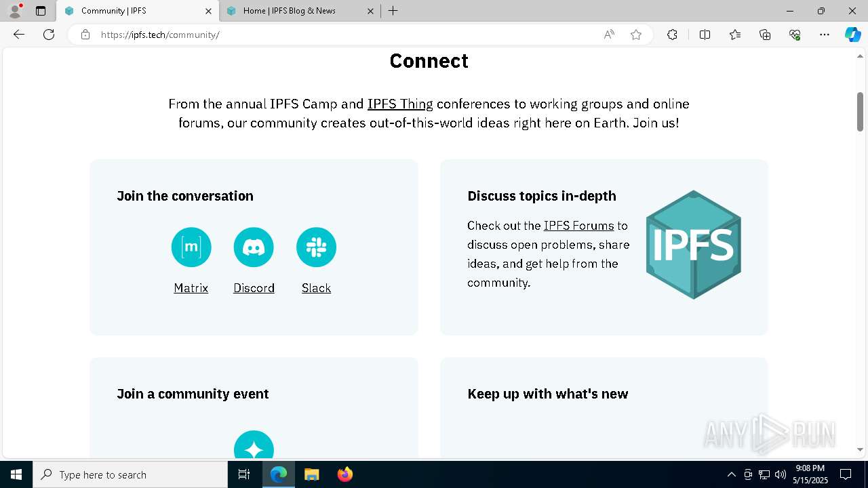Open Browser essentials
Viewport: 868px width, 488px height.
click(795, 35)
